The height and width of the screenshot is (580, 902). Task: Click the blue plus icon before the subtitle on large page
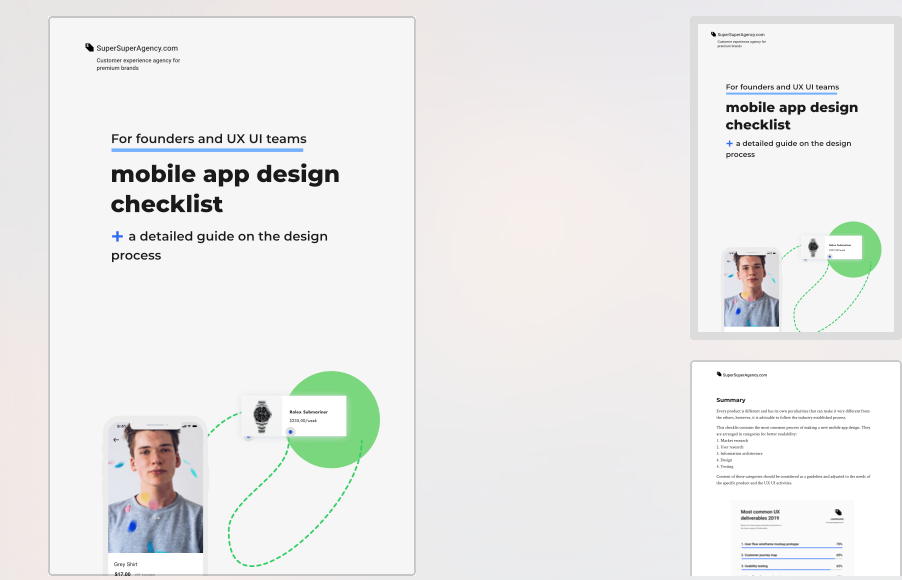(x=117, y=236)
